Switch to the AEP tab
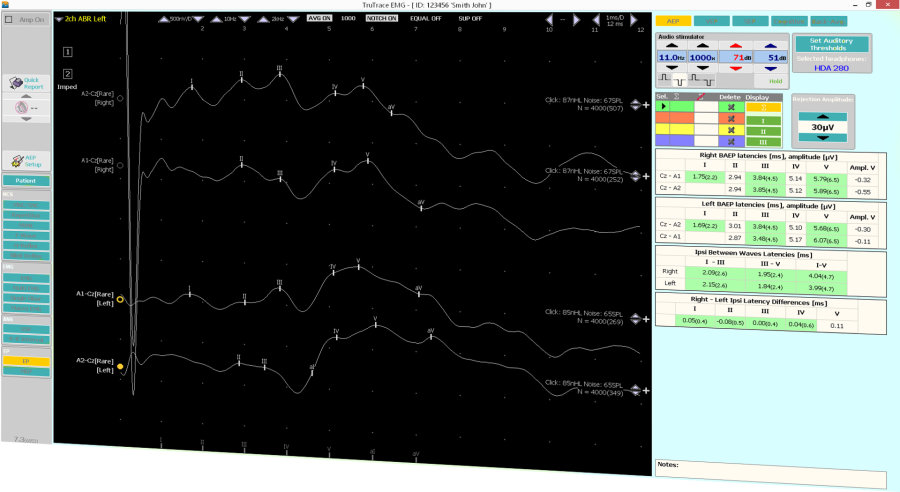Image resolution: width=900 pixels, height=492 pixels. click(673, 21)
